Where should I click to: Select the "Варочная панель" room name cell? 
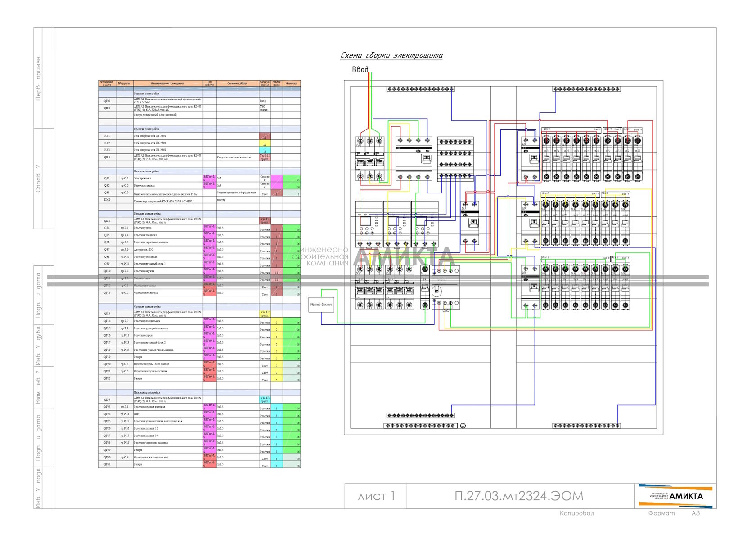[168, 186]
